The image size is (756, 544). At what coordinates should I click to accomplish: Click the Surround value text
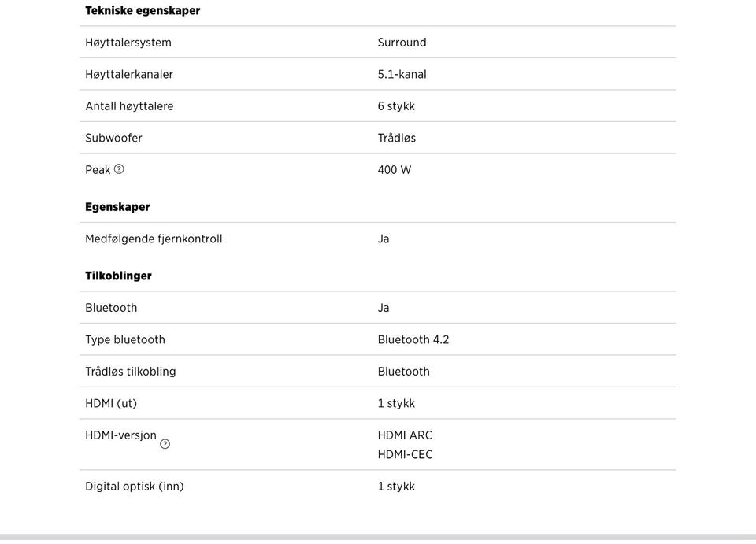(402, 43)
